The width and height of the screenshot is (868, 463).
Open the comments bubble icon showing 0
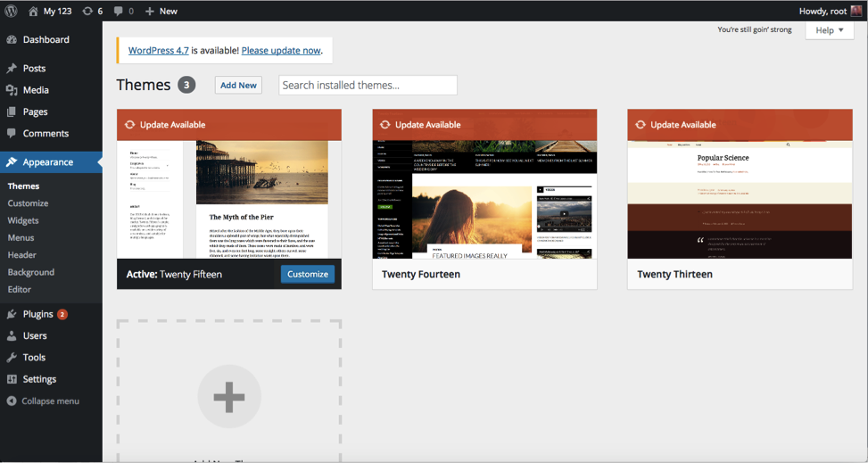(118, 11)
